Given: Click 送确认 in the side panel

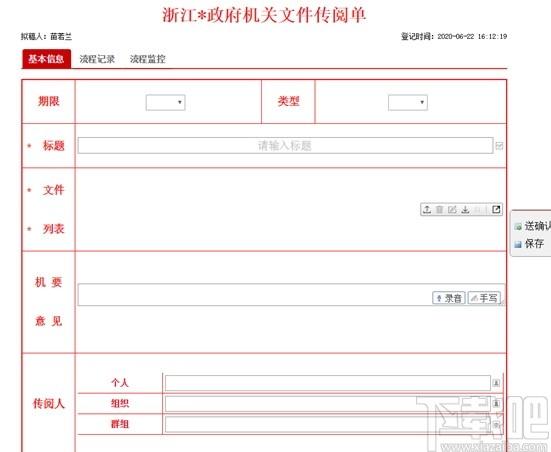Looking at the screenshot, I should [x=537, y=226].
